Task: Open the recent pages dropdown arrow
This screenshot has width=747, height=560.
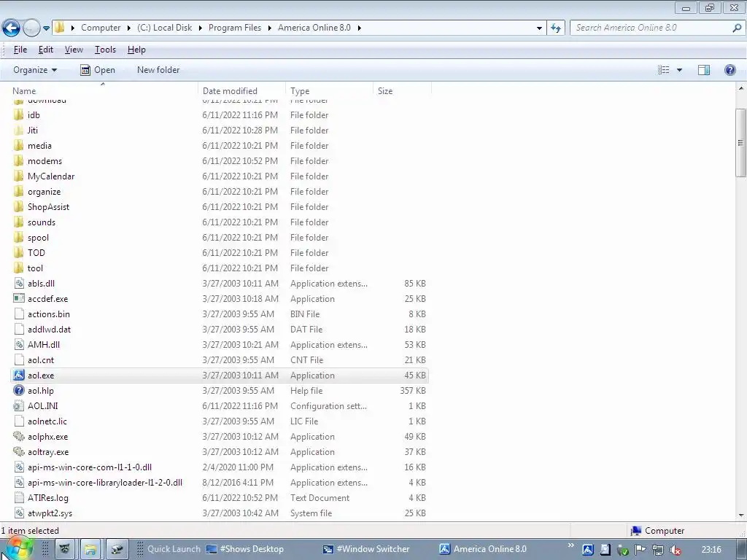Action: click(x=46, y=28)
